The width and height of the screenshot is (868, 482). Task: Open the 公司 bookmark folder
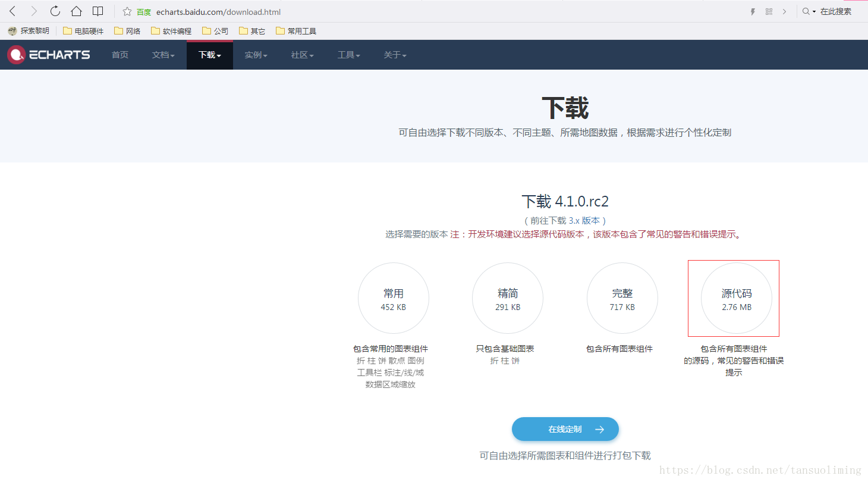pyautogui.click(x=215, y=31)
